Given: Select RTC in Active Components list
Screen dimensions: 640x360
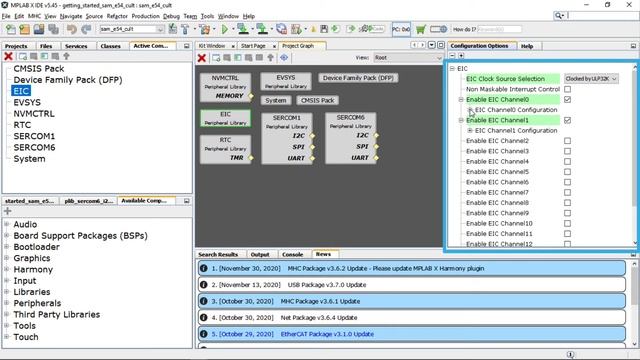Looking at the screenshot, I should (22, 125).
